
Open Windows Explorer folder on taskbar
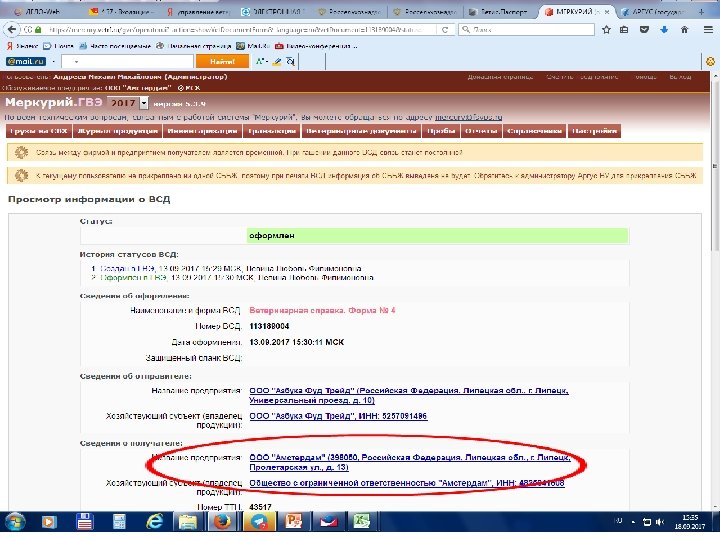(187, 522)
